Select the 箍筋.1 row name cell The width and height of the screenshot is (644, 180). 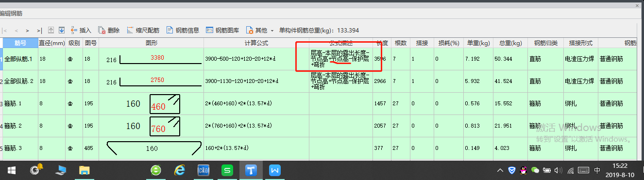click(20, 104)
